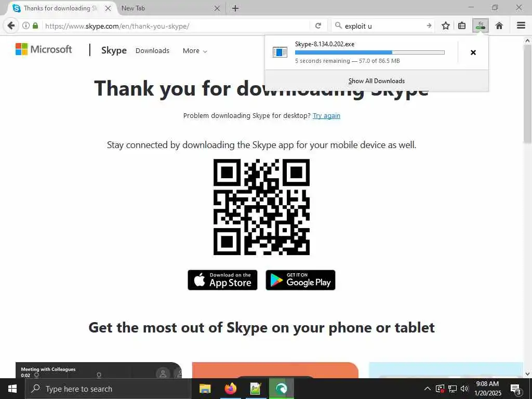Click the heading 'Get the most out of Skype on your phone or tablet'
Screen dimensions: 532x399
click(262, 328)
